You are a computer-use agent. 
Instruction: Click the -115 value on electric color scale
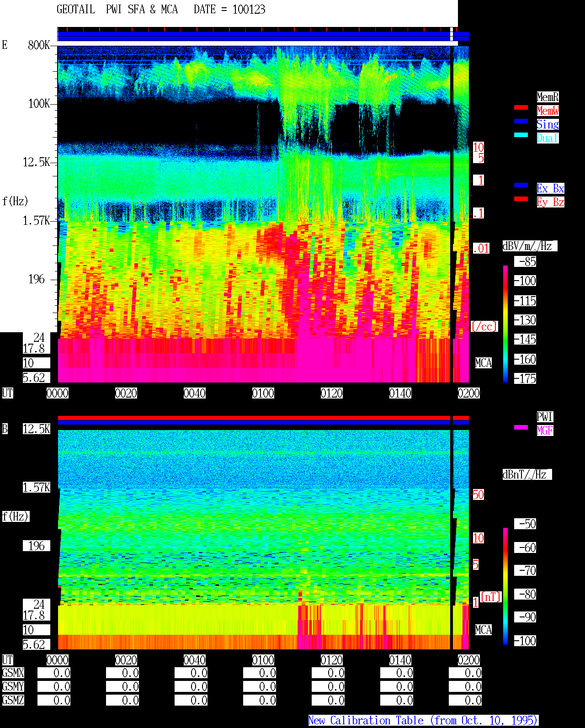tap(525, 301)
